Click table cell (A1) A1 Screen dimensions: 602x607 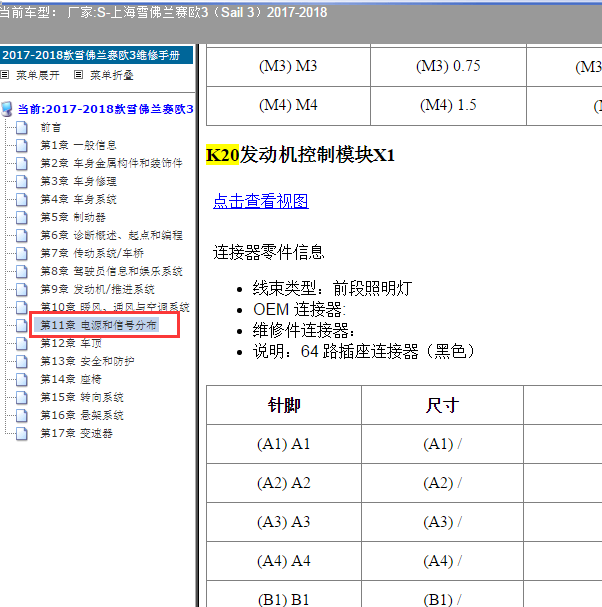284,444
